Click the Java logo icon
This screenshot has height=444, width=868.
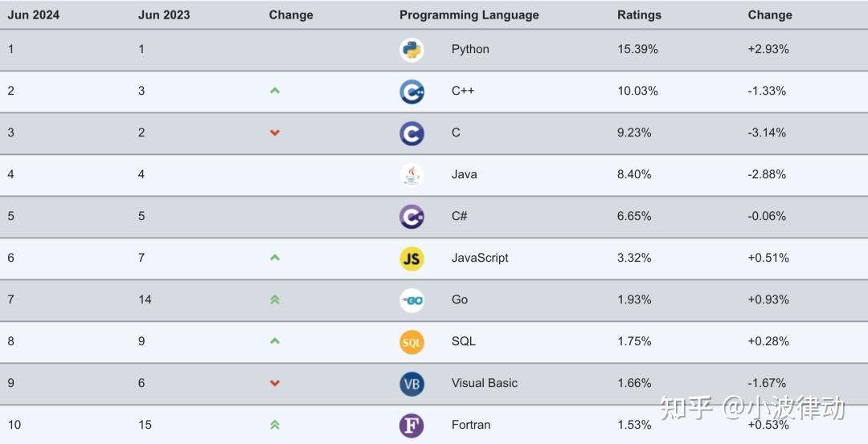tap(411, 175)
